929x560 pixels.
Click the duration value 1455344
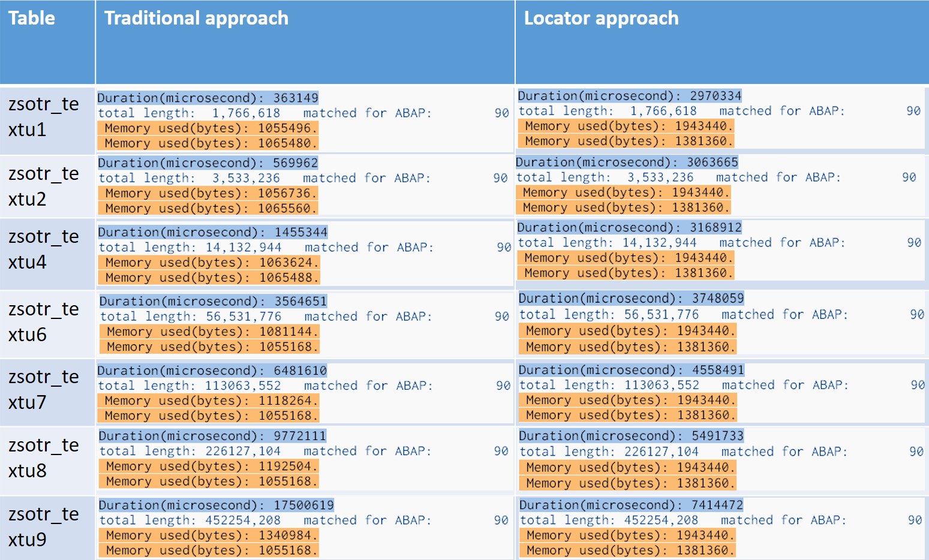[301, 232]
